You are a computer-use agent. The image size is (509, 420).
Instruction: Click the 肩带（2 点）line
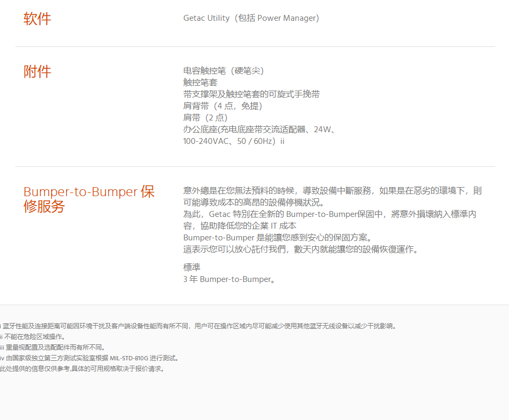tap(205, 117)
